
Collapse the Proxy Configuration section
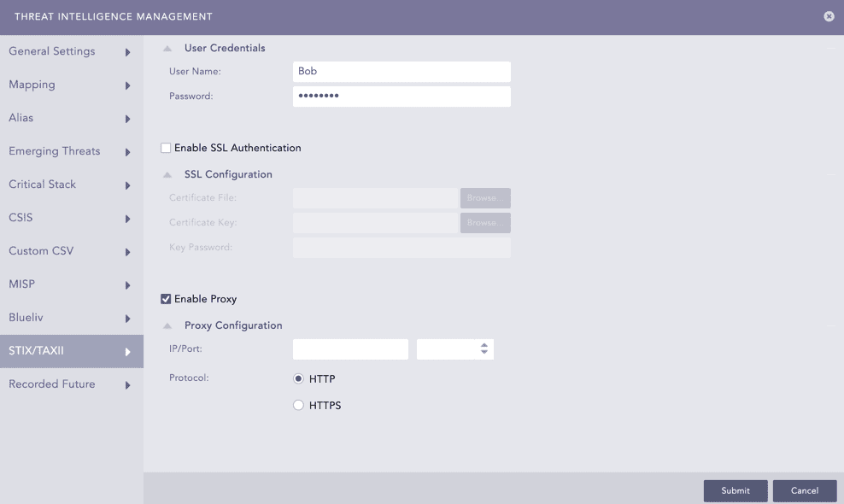pyautogui.click(x=167, y=325)
